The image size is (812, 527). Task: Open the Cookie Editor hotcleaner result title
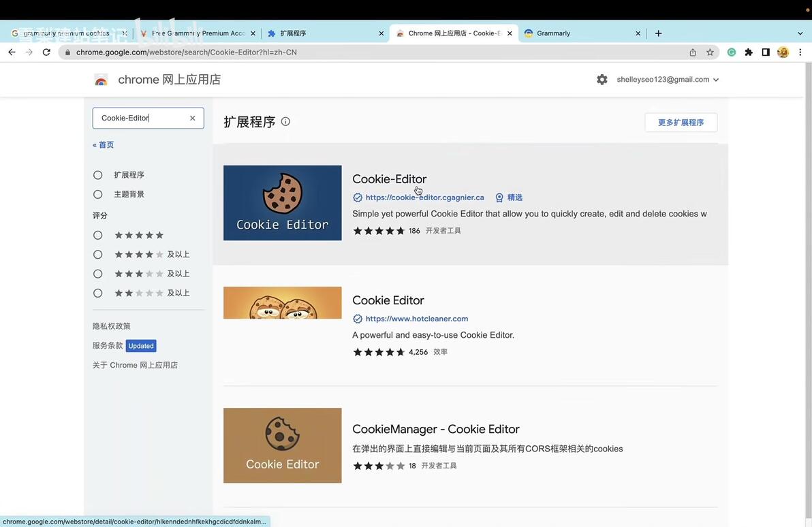(388, 300)
